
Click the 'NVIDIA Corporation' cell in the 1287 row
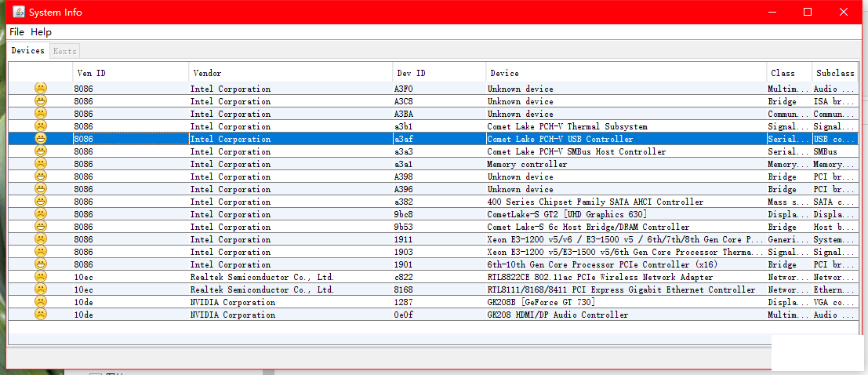[x=291, y=302]
